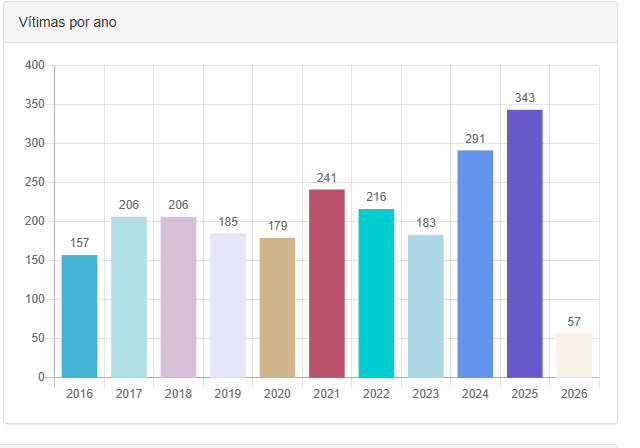Click the 2026 x-axis year label
Screen dimensions: 640x448
click(x=574, y=394)
